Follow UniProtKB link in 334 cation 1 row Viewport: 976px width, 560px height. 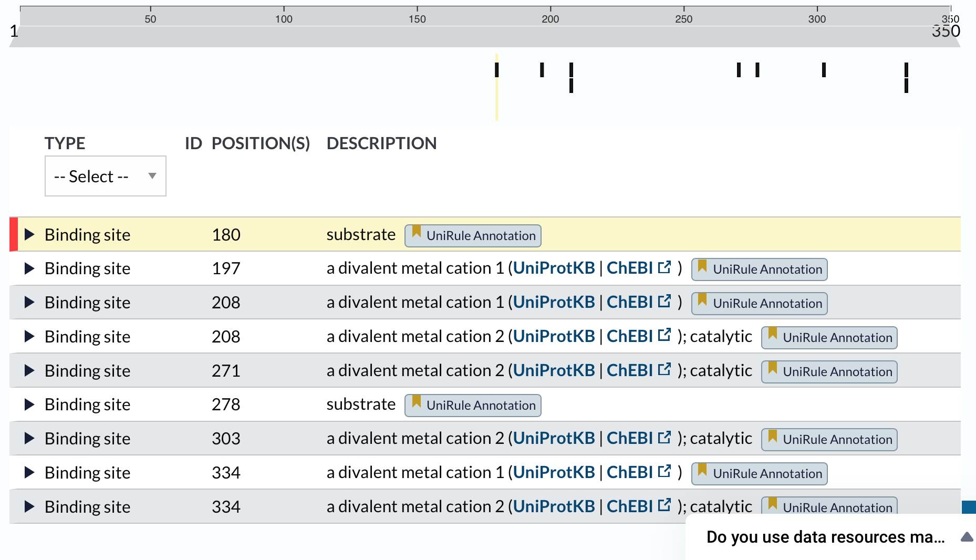tap(554, 472)
